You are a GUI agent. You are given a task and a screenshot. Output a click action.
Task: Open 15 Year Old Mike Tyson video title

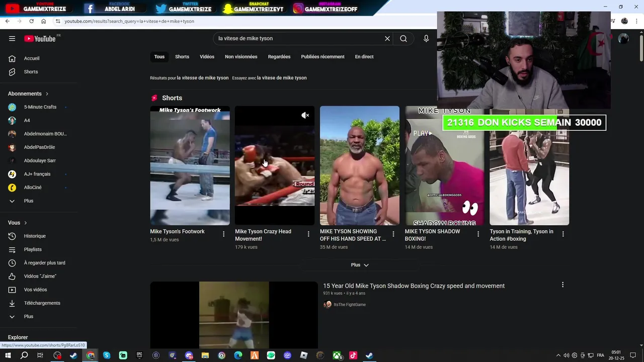coord(414,286)
